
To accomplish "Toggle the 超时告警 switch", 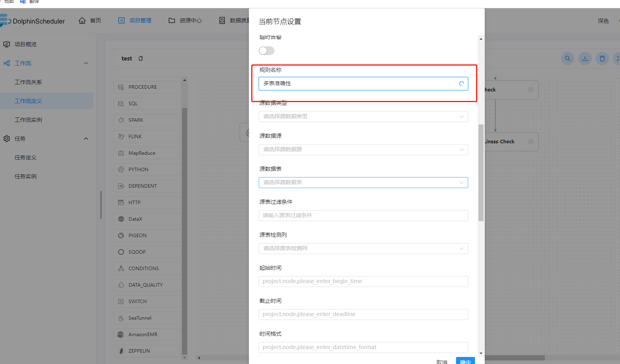I will coord(267,51).
